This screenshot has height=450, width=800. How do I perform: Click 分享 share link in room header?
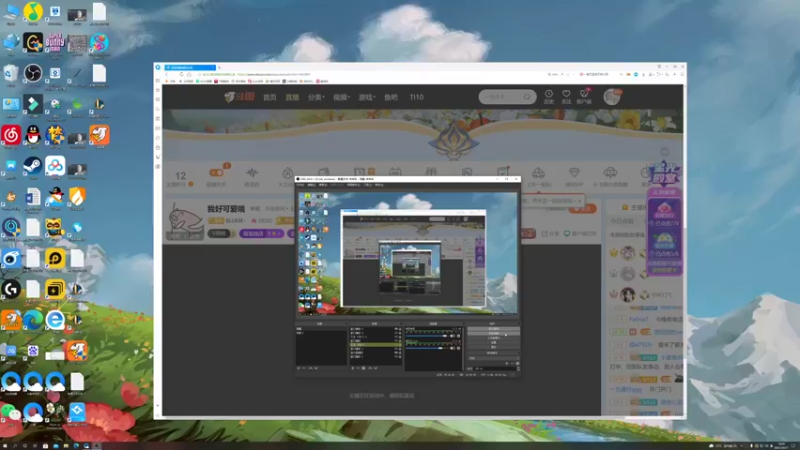(550, 234)
